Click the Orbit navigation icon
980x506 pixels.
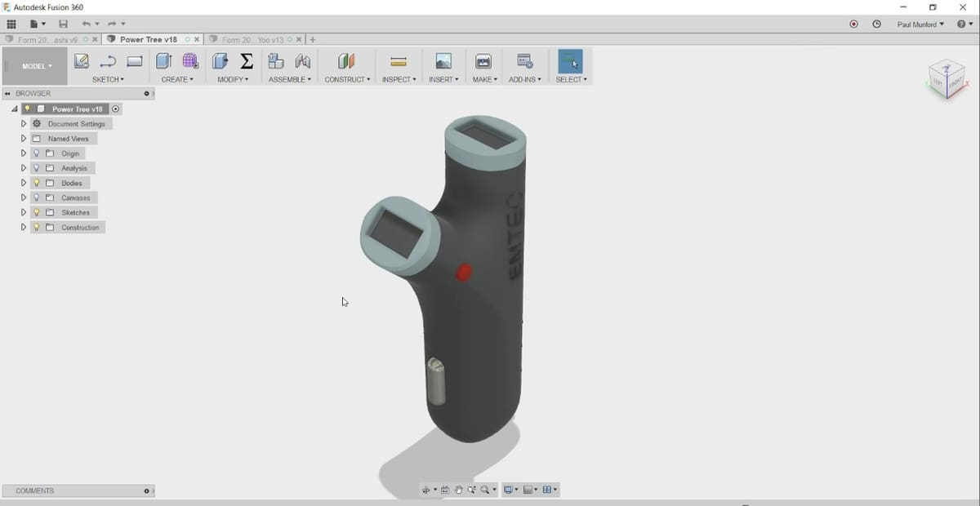coord(425,490)
